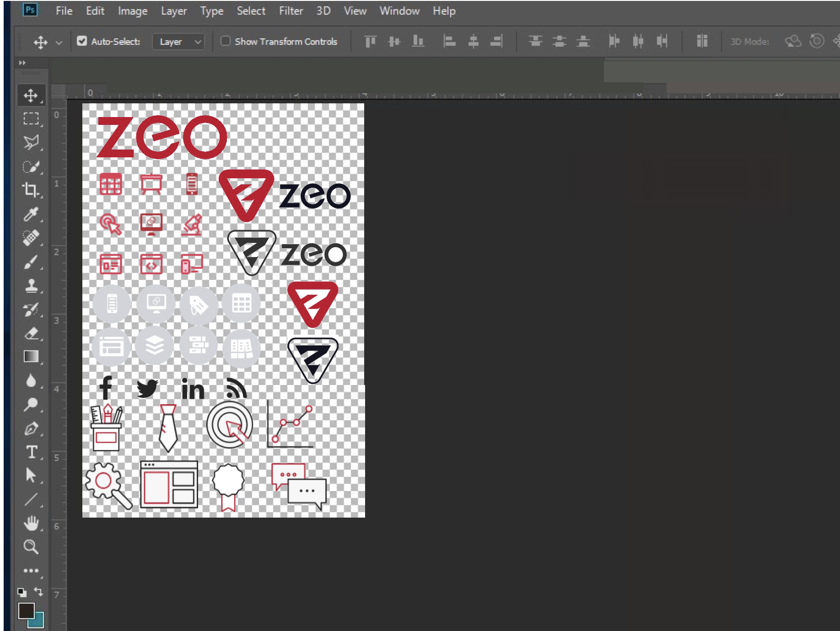Distribute right edges of layers
Screen dimensions: 840x631
point(662,42)
